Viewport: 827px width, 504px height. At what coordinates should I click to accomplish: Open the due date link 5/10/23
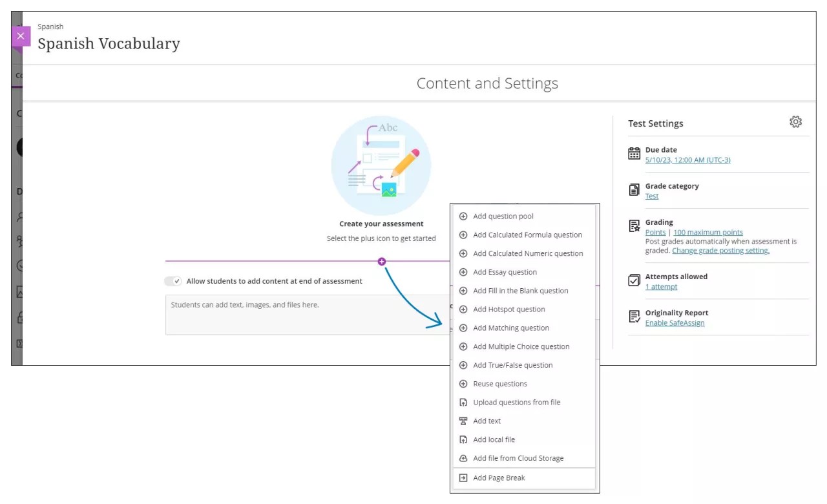[x=687, y=160]
